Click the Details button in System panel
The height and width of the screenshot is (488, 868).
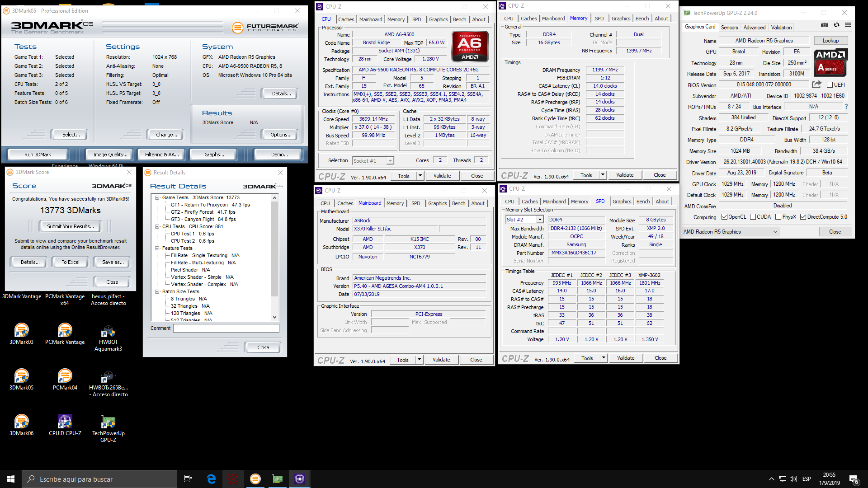[x=281, y=94]
